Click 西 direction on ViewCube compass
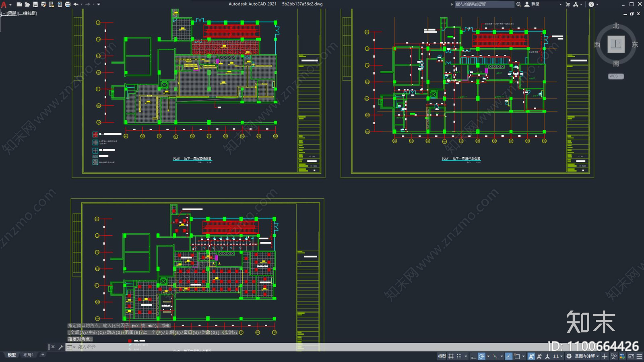Image resolution: width=644 pixels, height=362 pixels. tap(597, 45)
